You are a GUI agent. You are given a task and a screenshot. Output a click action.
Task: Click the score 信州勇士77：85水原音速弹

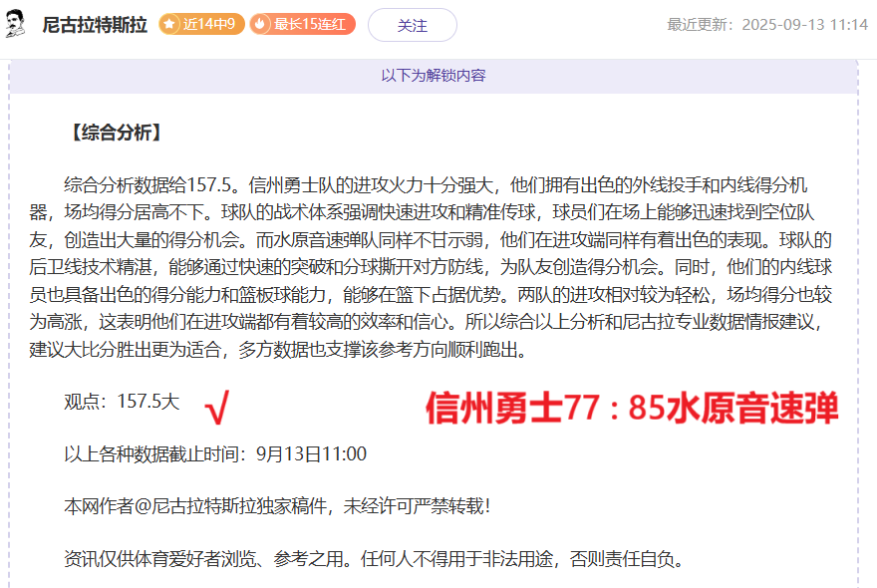pos(632,408)
